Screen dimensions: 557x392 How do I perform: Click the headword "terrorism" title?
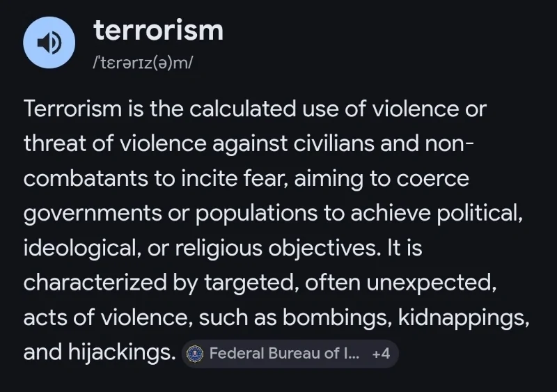[158, 30]
